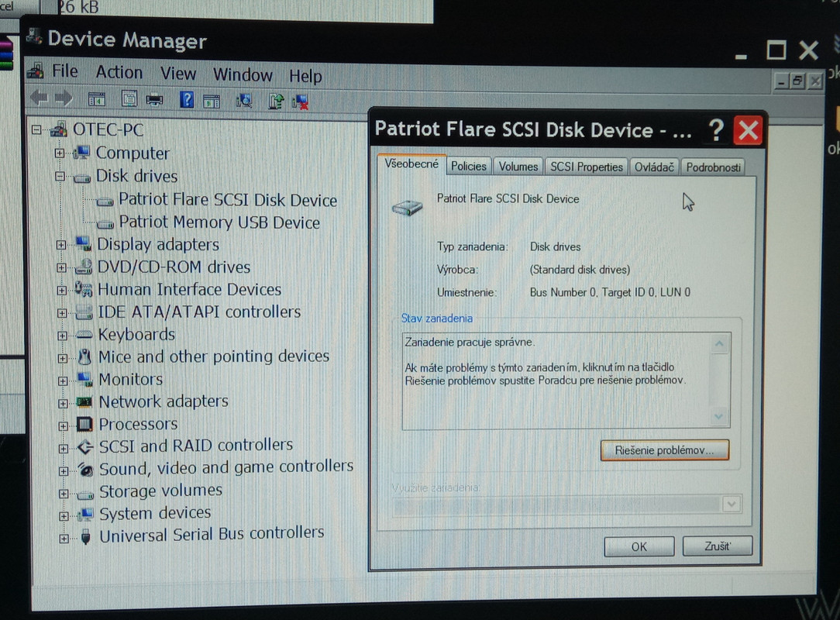Switch to the Volumes tab
The height and width of the screenshot is (620, 840).
[518, 167]
